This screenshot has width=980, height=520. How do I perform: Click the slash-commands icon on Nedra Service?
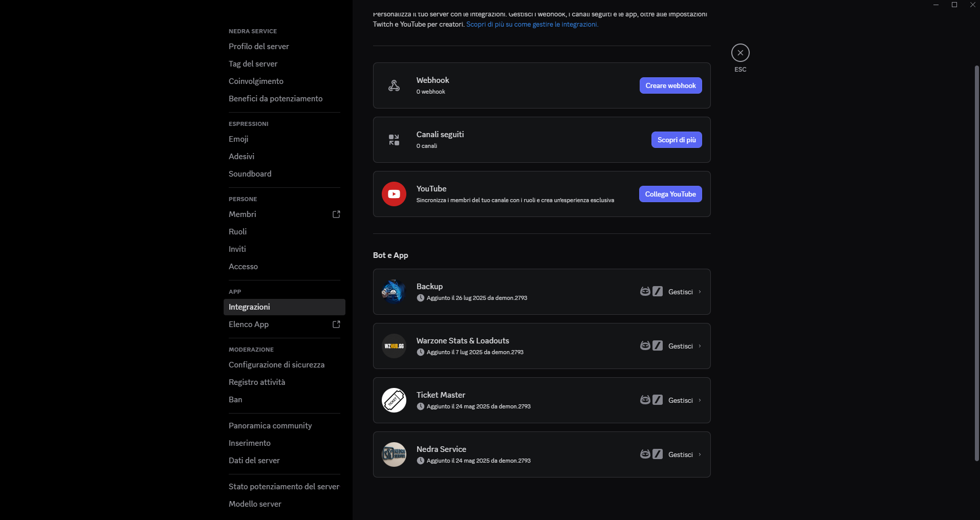point(658,454)
